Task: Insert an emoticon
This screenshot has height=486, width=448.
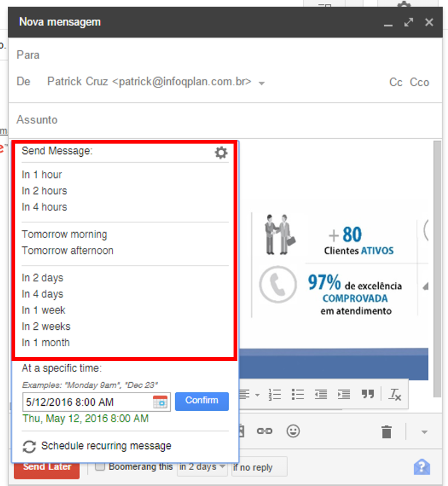Action: [x=293, y=431]
